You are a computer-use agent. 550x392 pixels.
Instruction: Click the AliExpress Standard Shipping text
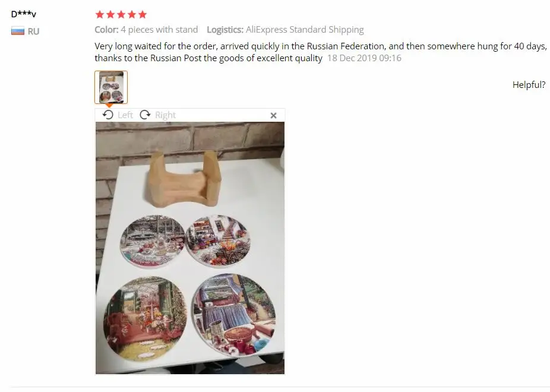(305, 30)
